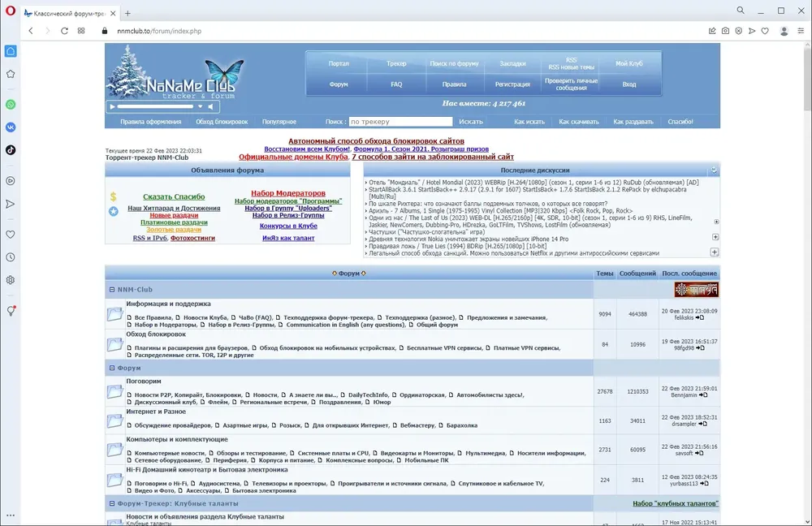
Task: Open Opera sidebar settings gear
Action: click(11, 280)
